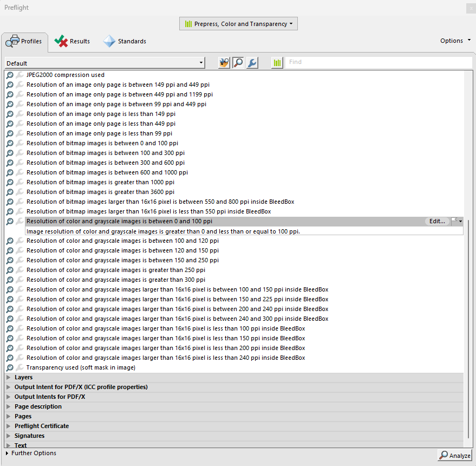Viewport: 476px width, 466px height.
Task: Select "bitmap images is between 100 and 300 ppi"
Action: (x=106, y=153)
